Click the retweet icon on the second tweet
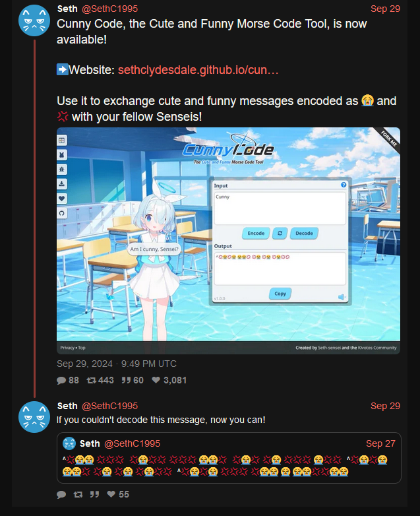 click(78, 494)
